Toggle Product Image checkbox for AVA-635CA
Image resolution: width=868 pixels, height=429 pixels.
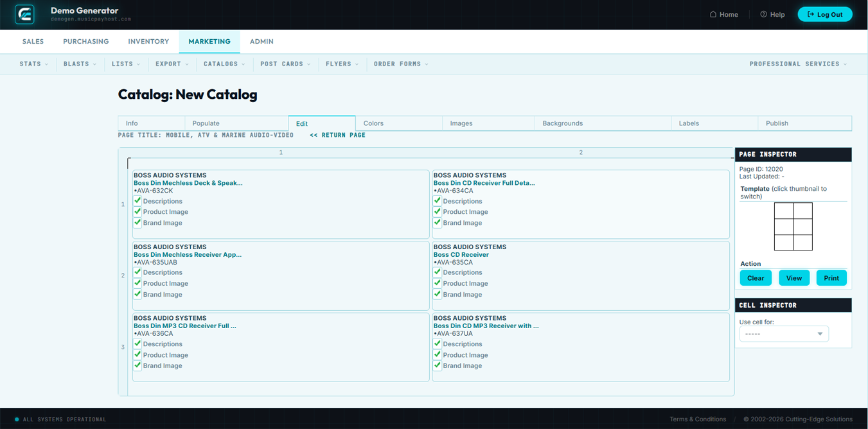tap(438, 283)
